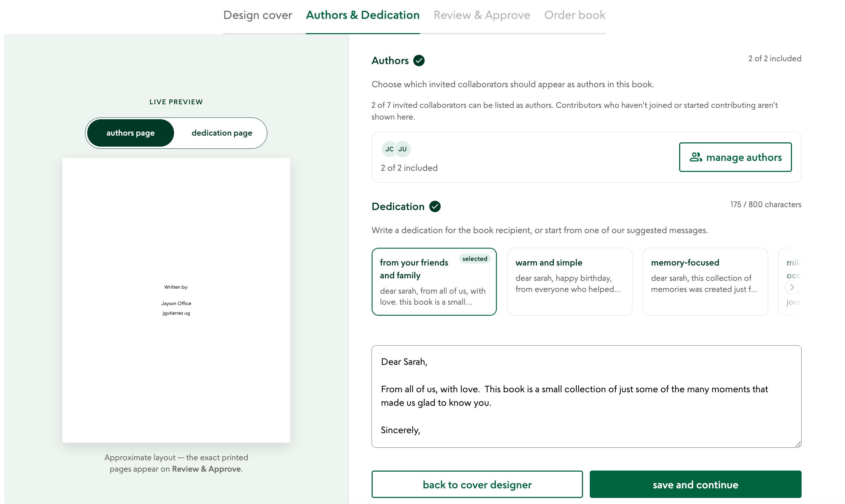This screenshot has width=845, height=504.
Task: Click '2 of 2 included' under the avatars
Action: pyautogui.click(x=409, y=168)
